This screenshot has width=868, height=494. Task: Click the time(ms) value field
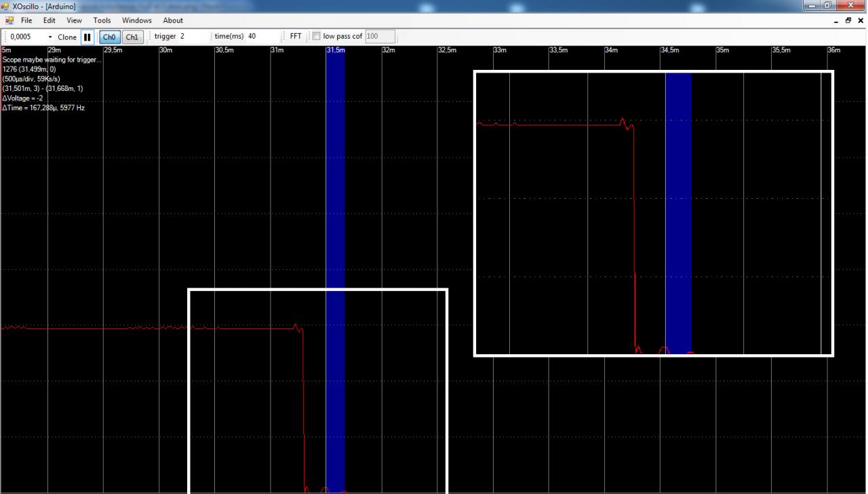[262, 36]
